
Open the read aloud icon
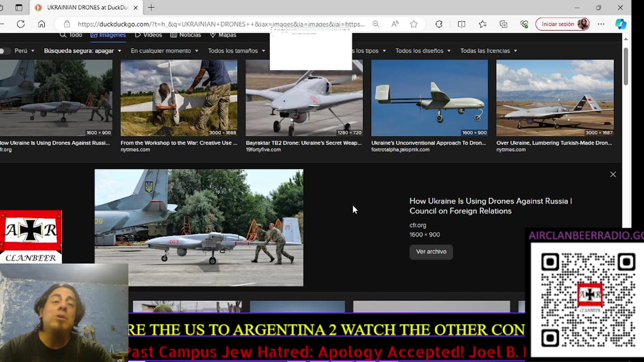pos(395,24)
